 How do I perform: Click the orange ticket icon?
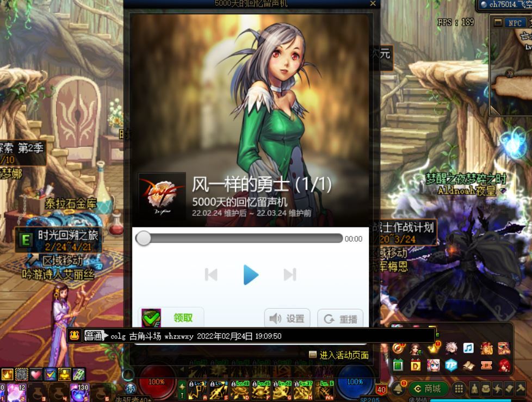(x=486, y=366)
